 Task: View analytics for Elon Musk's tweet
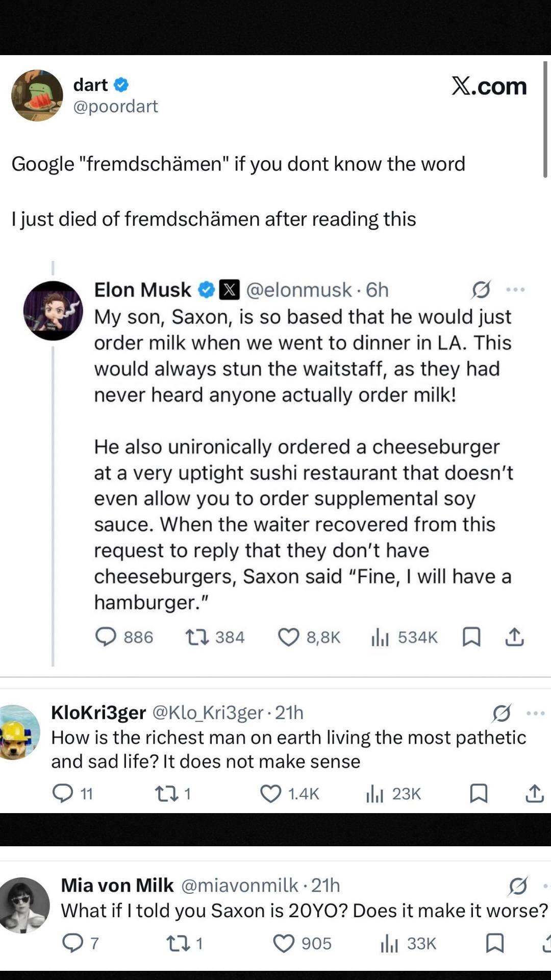(x=380, y=637)
